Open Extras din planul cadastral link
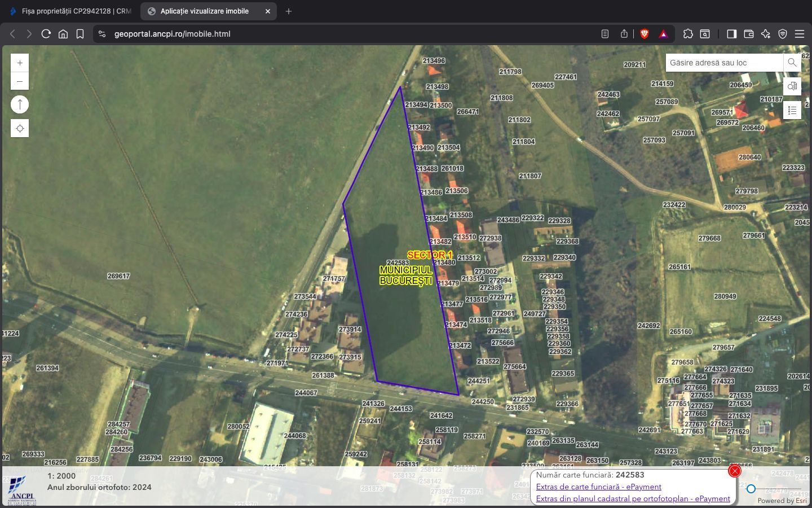Image resolution: width=812 pixels, height=508 pixels. pyautogui.click(x=633, y=498)
